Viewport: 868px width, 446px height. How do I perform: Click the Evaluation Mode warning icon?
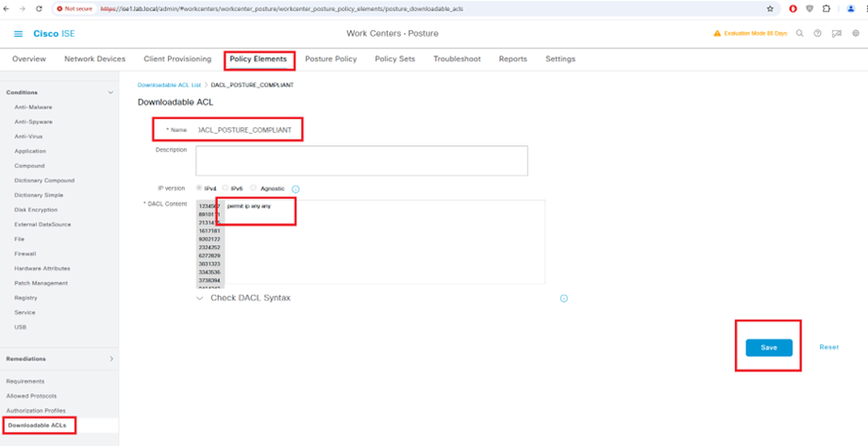coord(717,33)
